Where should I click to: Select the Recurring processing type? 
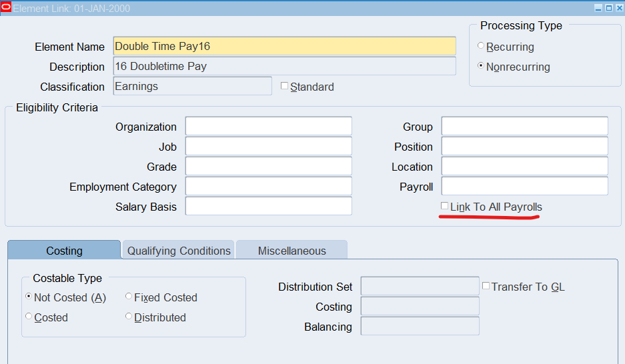tap(482, 47)
